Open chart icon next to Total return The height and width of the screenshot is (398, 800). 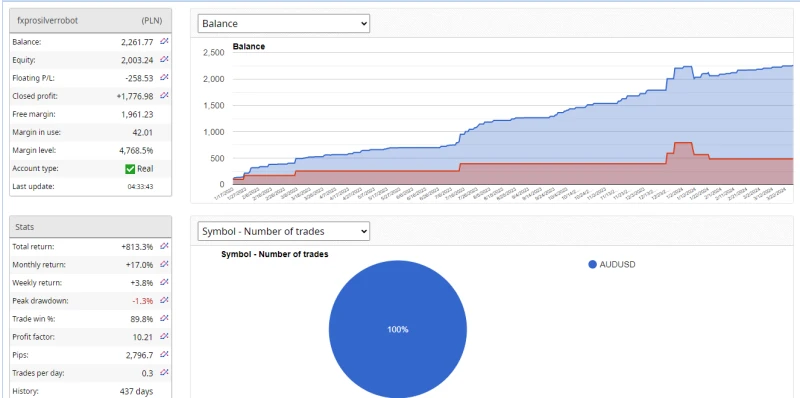click(164, 246)
